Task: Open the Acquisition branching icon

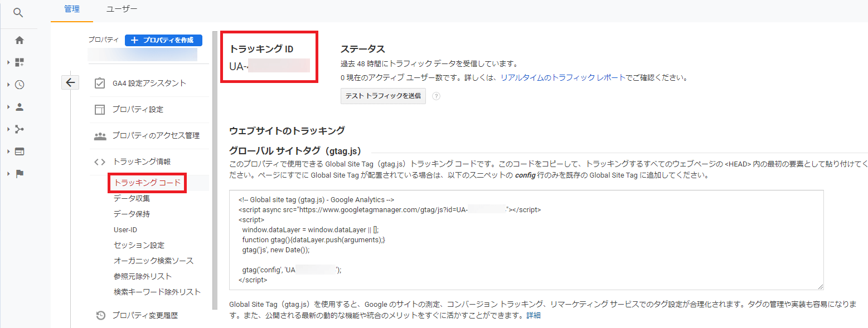Action: [x=20, y=129]
